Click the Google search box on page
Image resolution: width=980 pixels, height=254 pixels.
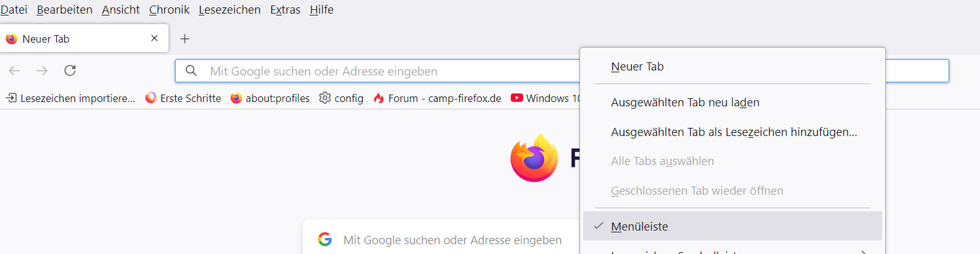[452, 240]
